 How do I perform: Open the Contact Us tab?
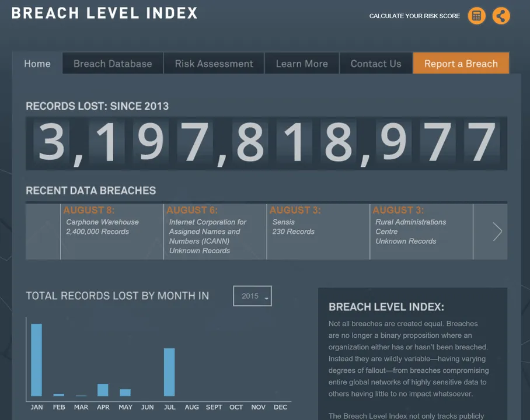[376, 64]
